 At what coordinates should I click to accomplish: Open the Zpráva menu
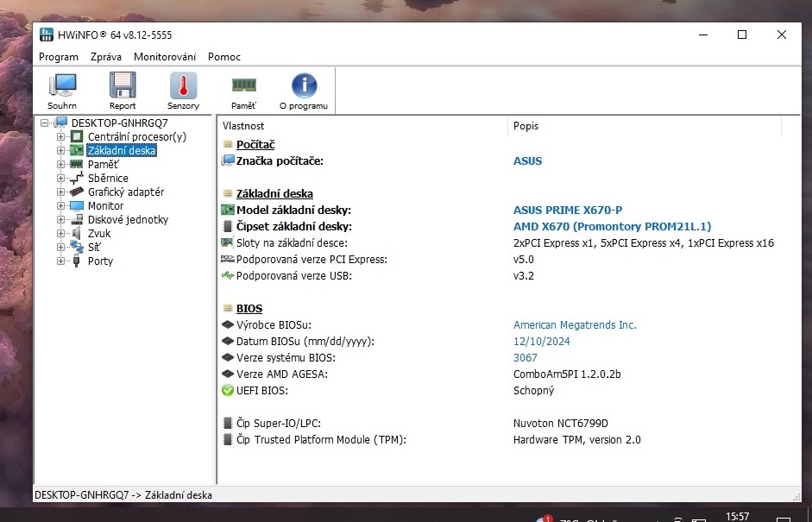[x=105, y=57]
